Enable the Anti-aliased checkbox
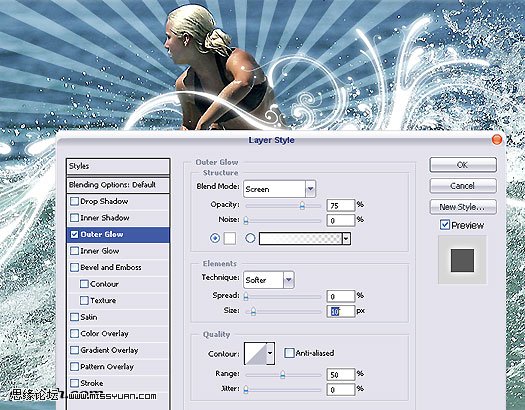Viewport: 525px width, 410px height. [289, 353]
